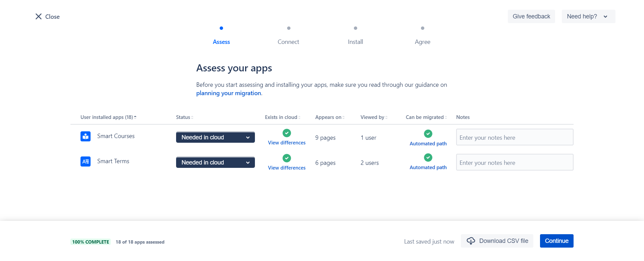Click the green check in Smart Courses Exists in cloud

[287, 133]
